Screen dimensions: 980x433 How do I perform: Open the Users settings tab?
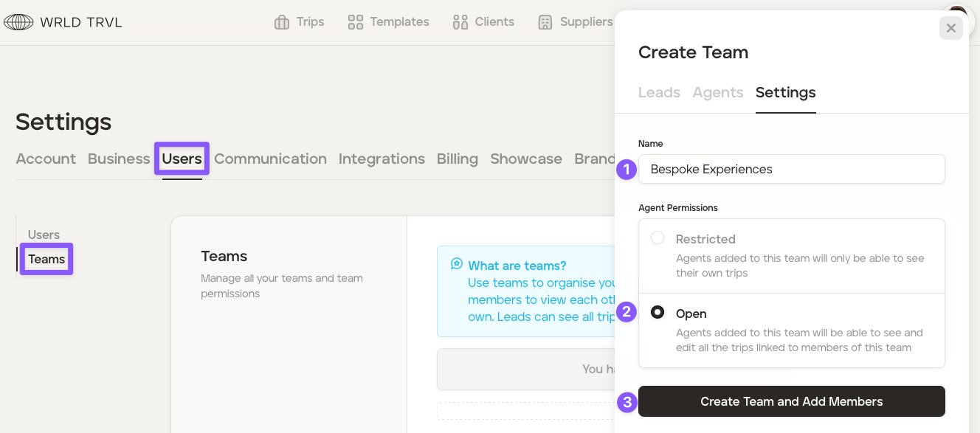182,159
